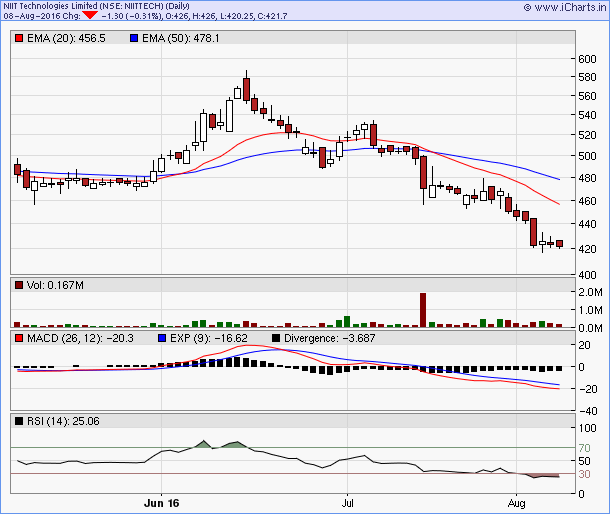Click the 480 price axis label
The height and width of the screenshot is (514, 610).
click(587, 178)
